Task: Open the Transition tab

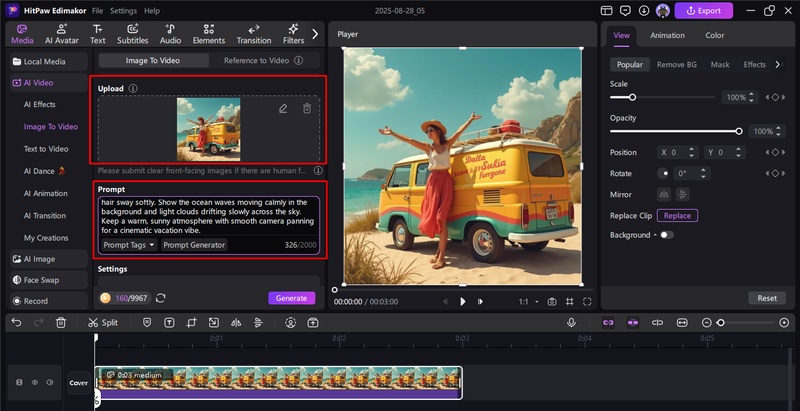Action: (x=254, y=34)
